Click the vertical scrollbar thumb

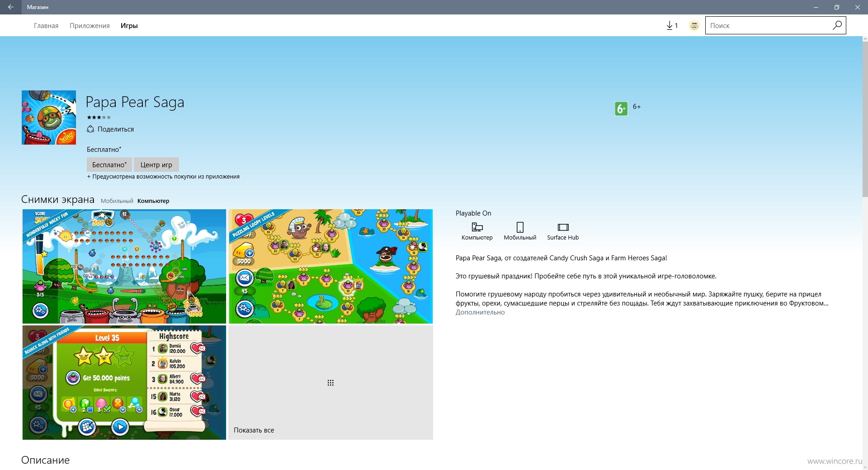point(865,120)
